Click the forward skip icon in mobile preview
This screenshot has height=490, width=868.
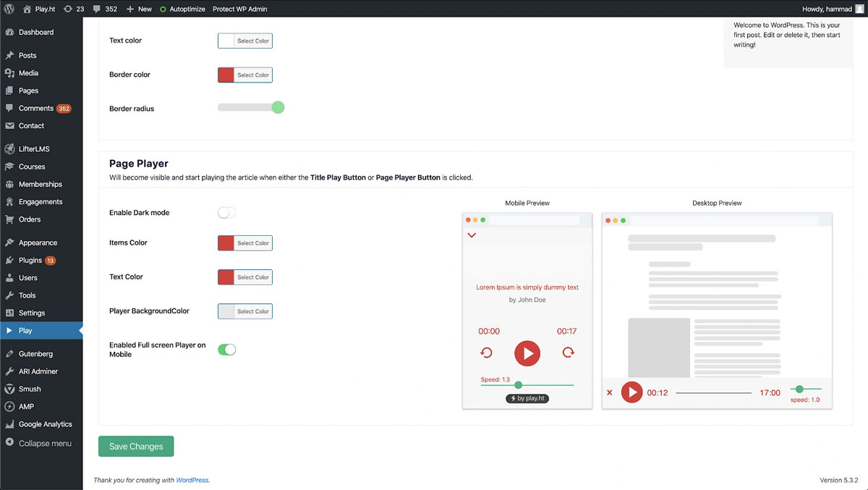coord(568,353)
